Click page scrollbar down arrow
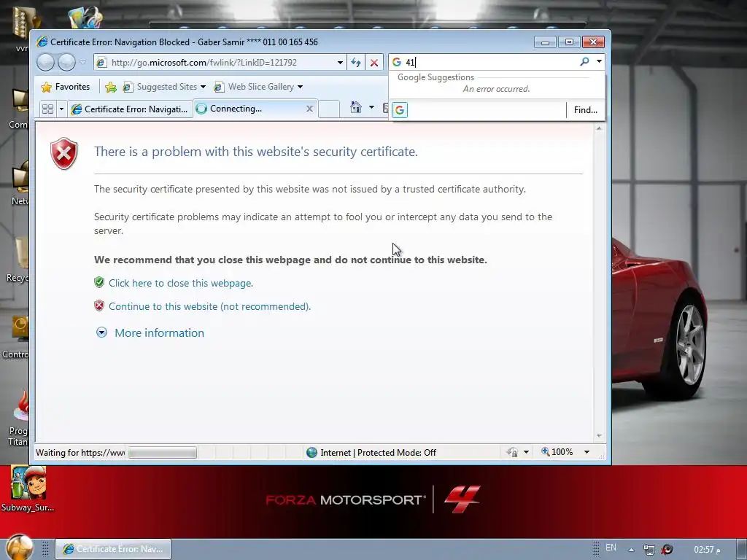Screen dimensions: 747x560 tap(599, 436)
